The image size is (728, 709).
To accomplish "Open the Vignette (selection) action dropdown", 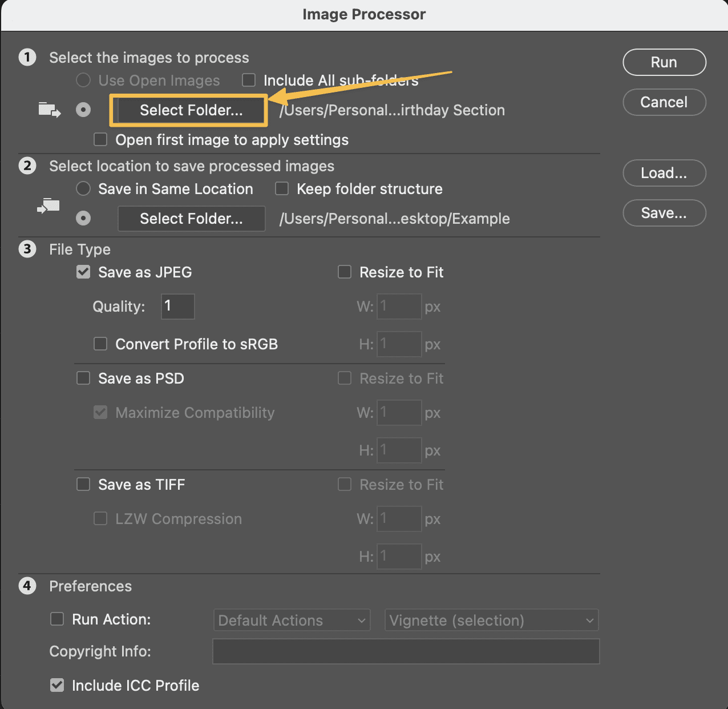I will tap(491, 620).
